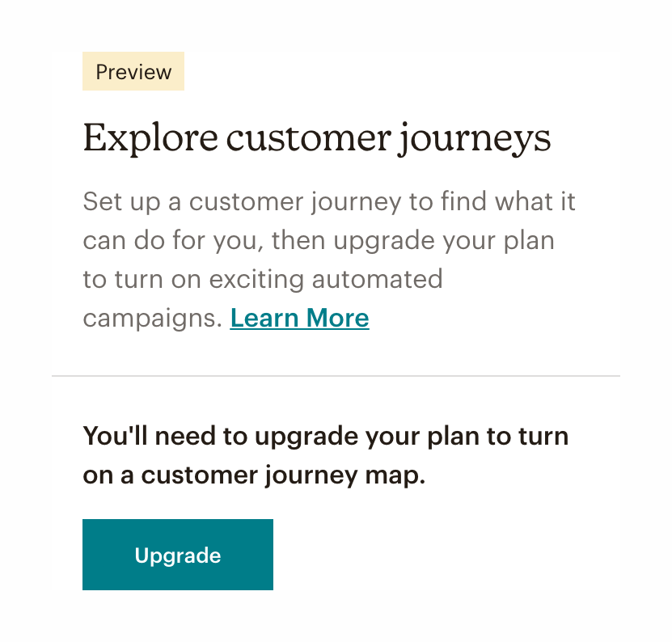Viewport: 672px width, 642px height.
Task: Select the upgrade requirement message text
Action: point(325,455)
